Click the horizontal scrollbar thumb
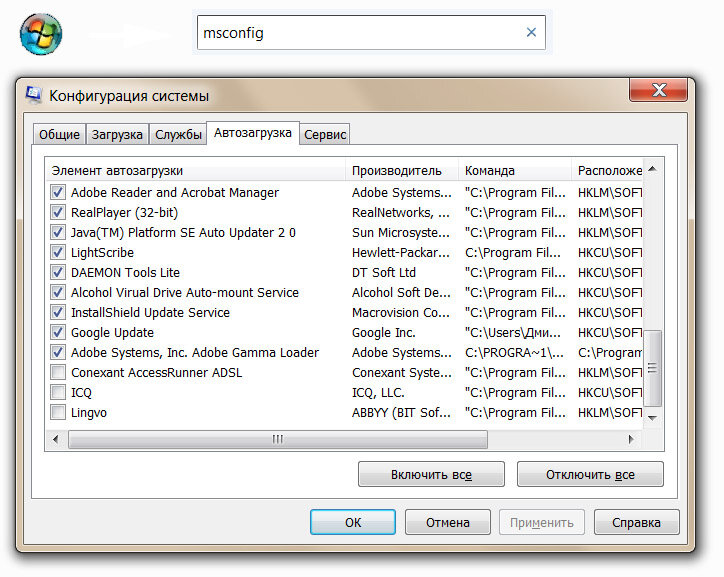The width and height of the screenshot is (724, 577). (x=278, y=439)
